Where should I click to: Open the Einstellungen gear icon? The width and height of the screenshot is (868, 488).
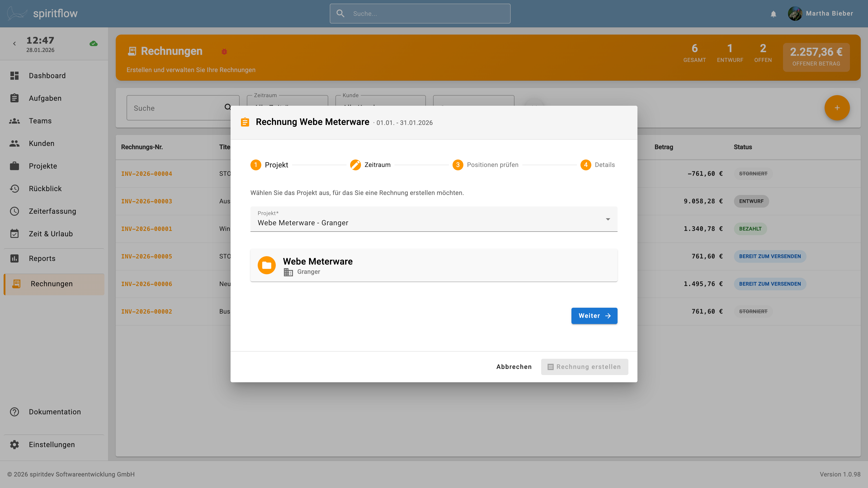point(14,445)
